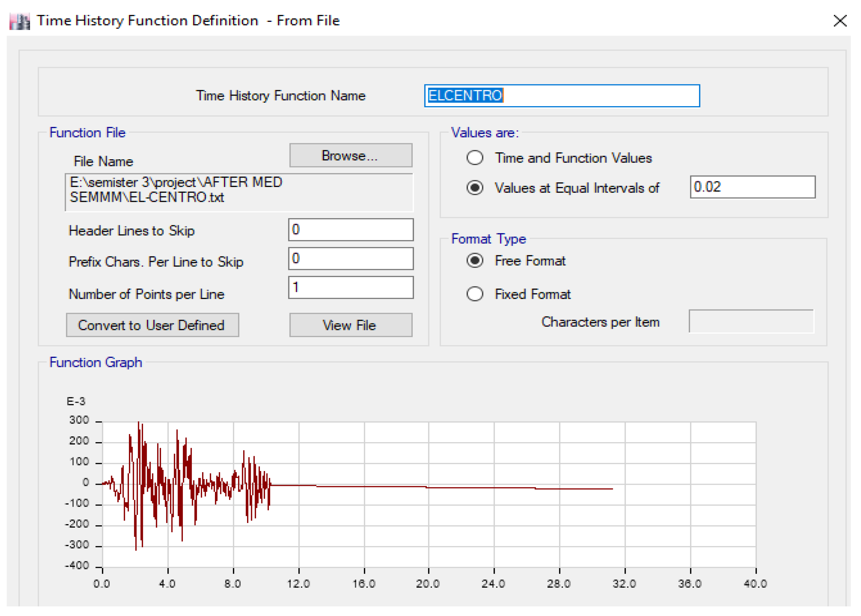Screen dimensions: 861x616
Task: Click the Browse... button
Action: click(351, 155)
